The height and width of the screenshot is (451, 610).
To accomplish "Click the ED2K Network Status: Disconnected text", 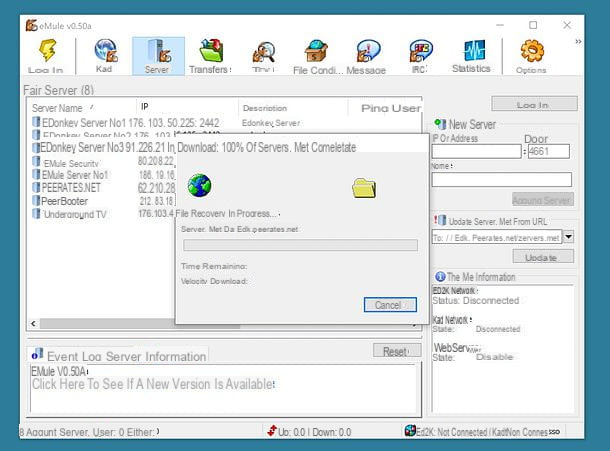I will [x=475, y=300].
